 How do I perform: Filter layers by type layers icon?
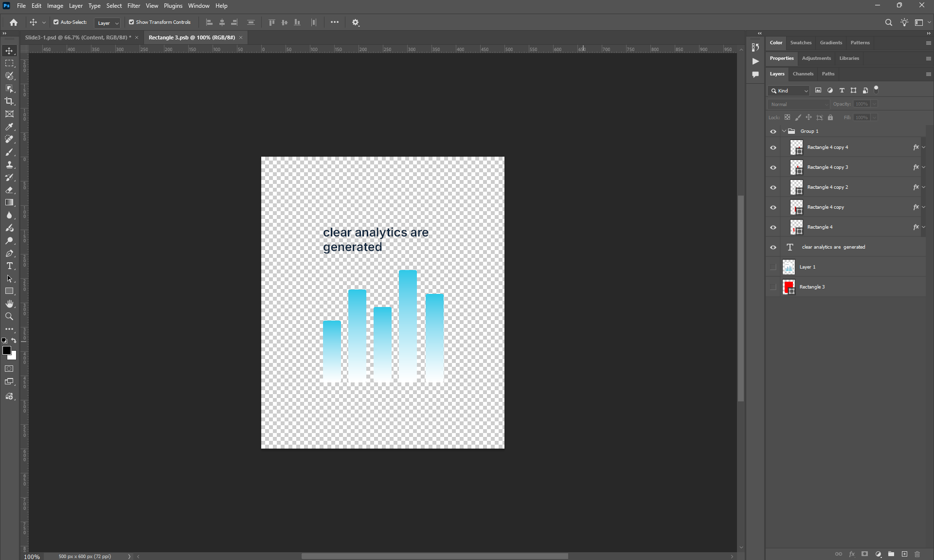[x=842, y=90]
